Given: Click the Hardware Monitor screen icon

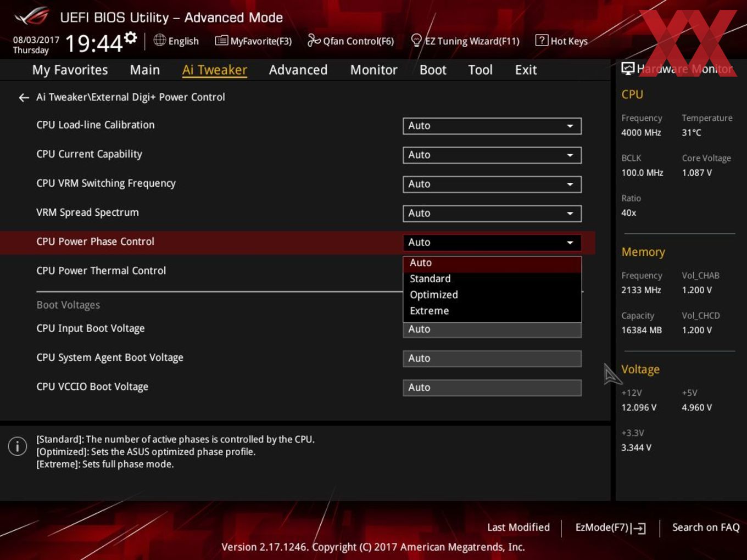Looking at the screenshot, I should click(x=628, y=69).
